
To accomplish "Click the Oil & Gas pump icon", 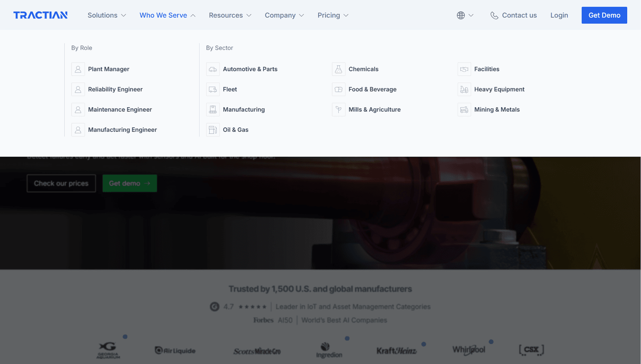I will click(x=213, y=130).
